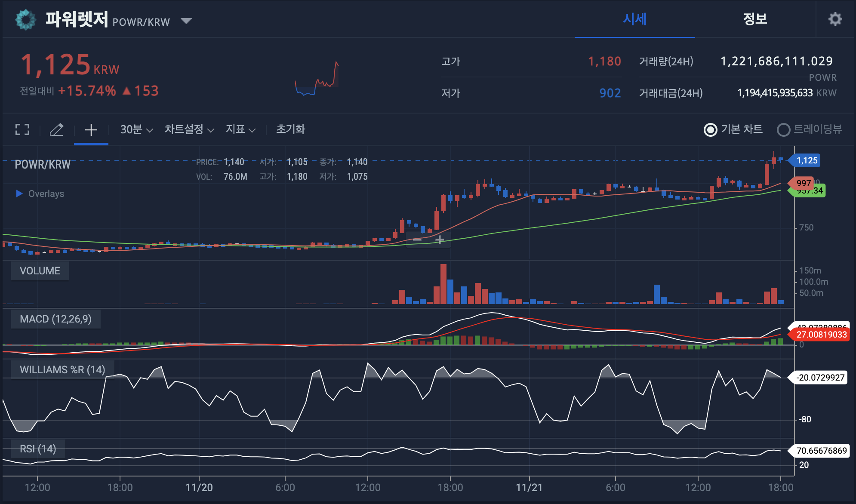Click chart zoom-out minus button

tap(417, 240)
